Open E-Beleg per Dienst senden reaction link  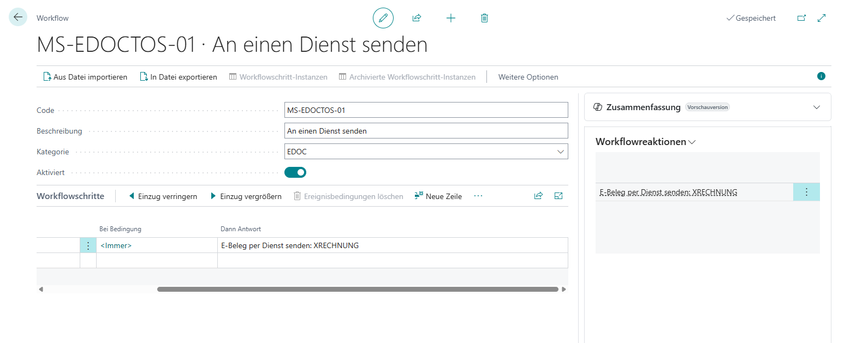(x=668, y=192)
